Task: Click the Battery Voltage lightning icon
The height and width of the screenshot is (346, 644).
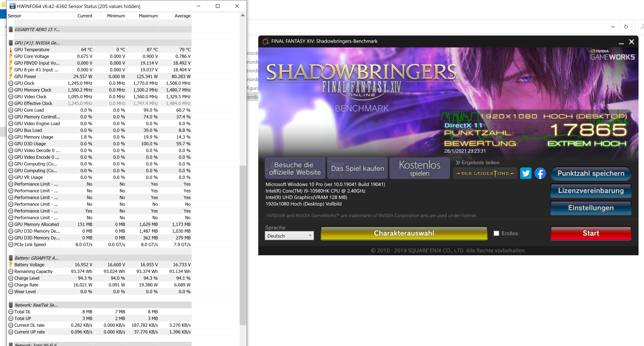Action: click(x=11, y=264)
